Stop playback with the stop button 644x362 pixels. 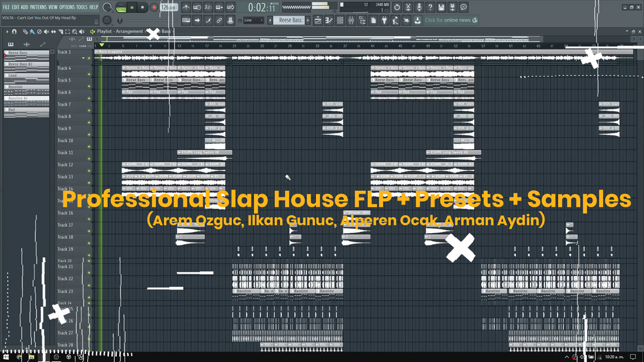[x=142, y=8]
